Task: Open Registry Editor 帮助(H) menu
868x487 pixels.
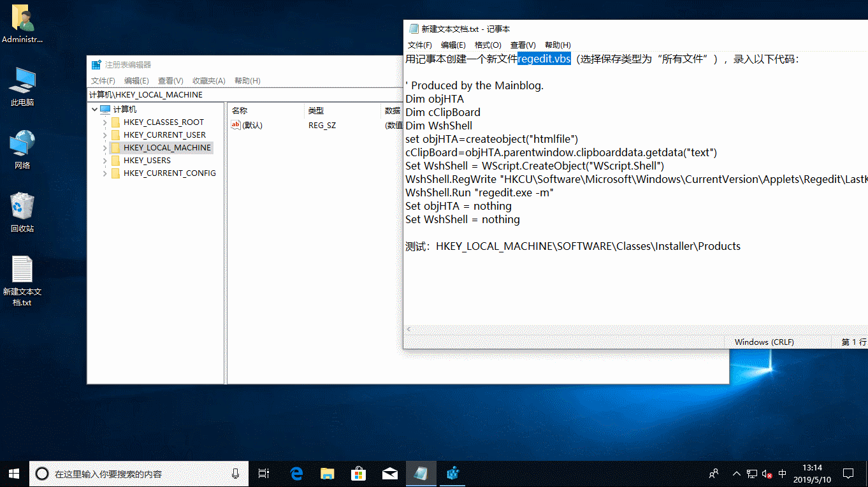Action: tap(247, 81)
